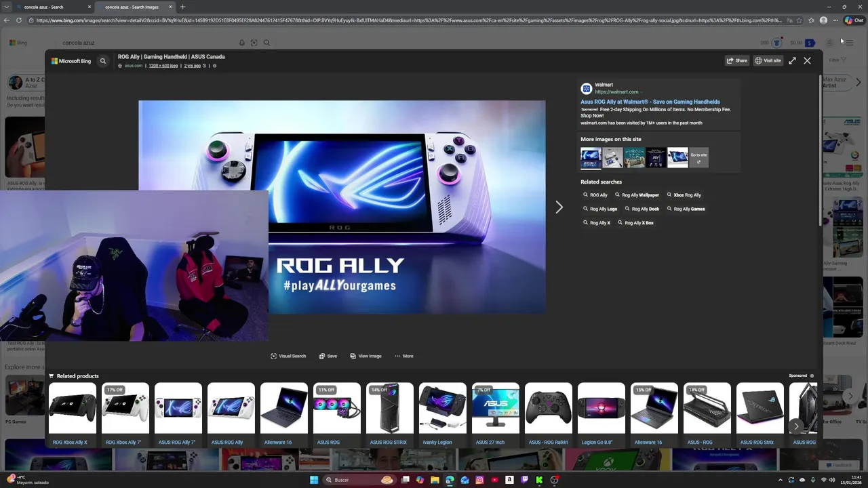Open the Microsoft Bing logo link
This screenshot has height=488, width=868.
71,61
